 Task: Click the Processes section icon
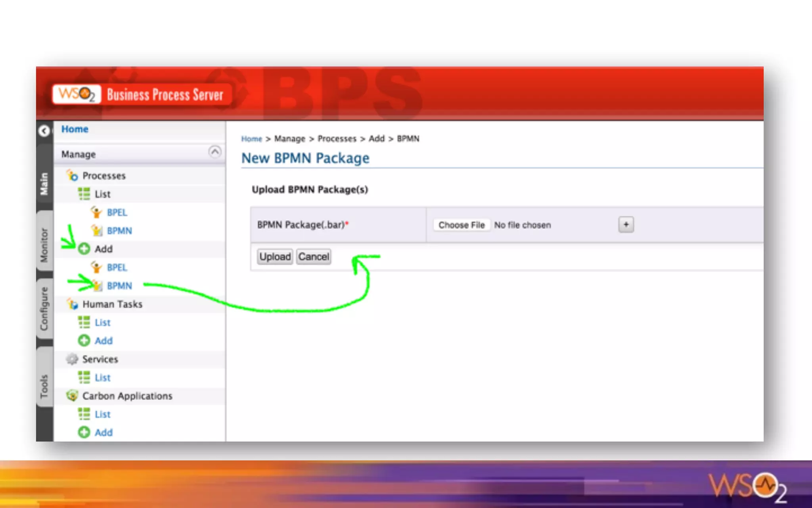pyautogui.click(x=72, y=175)
